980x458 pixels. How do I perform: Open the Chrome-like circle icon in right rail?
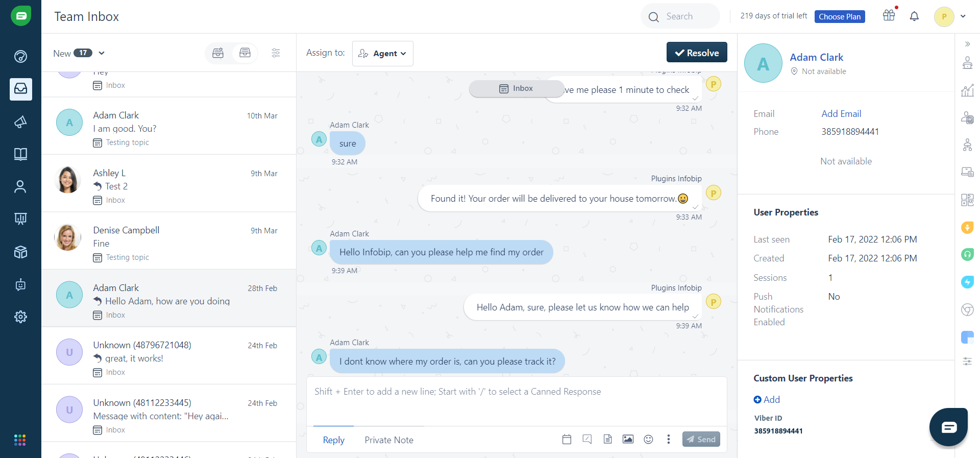point(967,309)
